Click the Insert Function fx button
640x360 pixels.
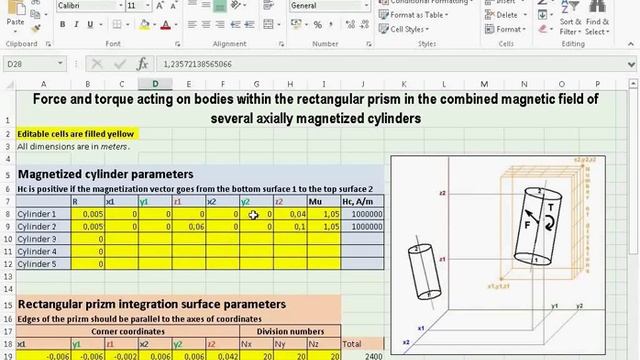(142, 64)
